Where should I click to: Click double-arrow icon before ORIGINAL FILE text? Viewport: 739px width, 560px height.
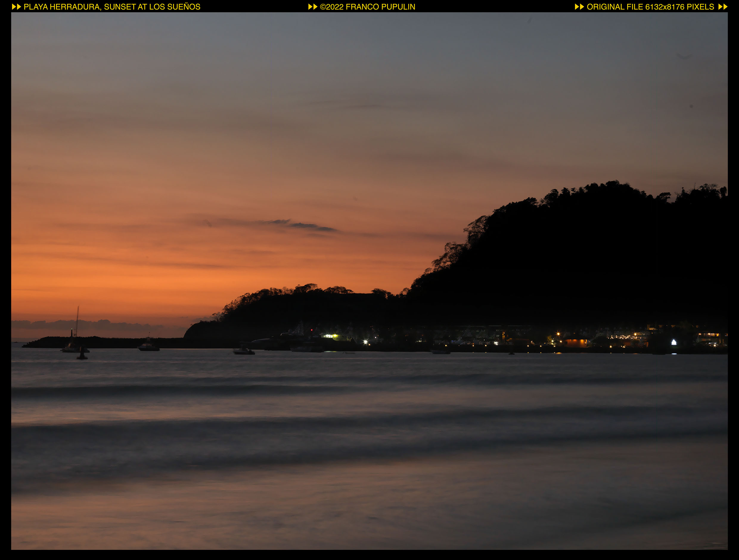(579, 7)
